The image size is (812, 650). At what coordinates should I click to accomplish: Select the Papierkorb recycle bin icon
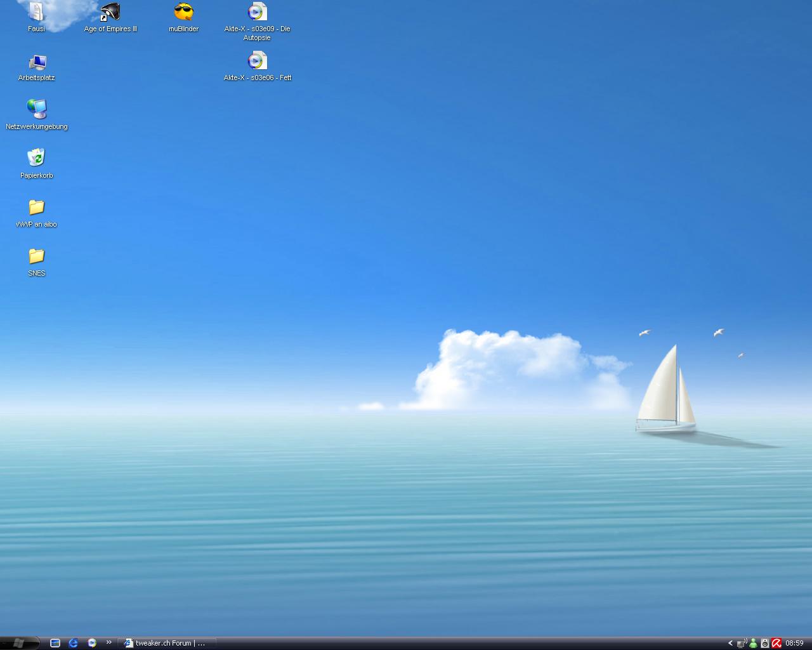click(x=36, y=158)
